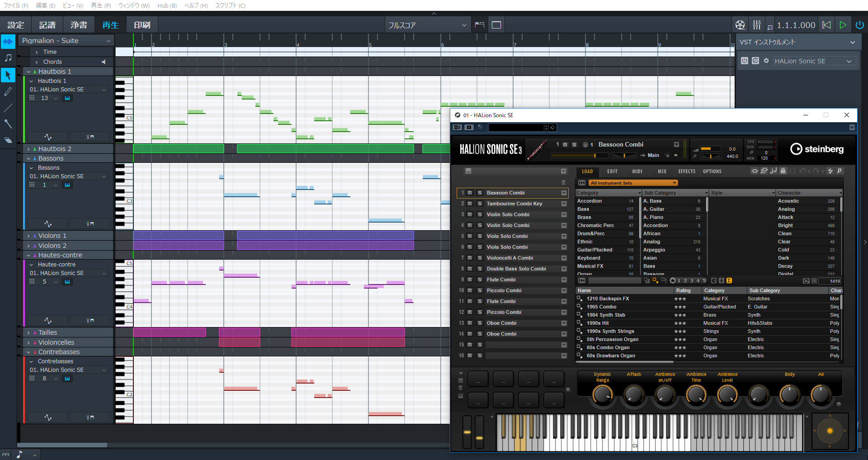
Task: Select the line tool in toolbox
Action: point(8,108)
